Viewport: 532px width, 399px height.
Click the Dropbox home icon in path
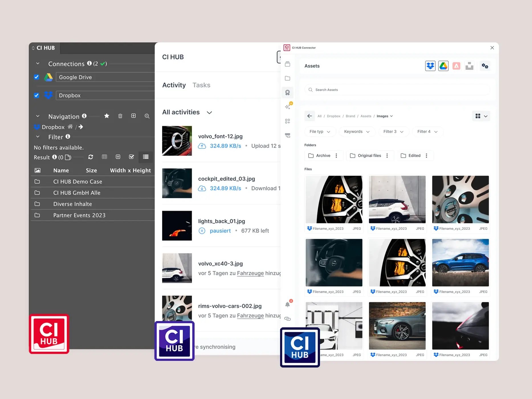pyautogui.click(x=70, y=126)
